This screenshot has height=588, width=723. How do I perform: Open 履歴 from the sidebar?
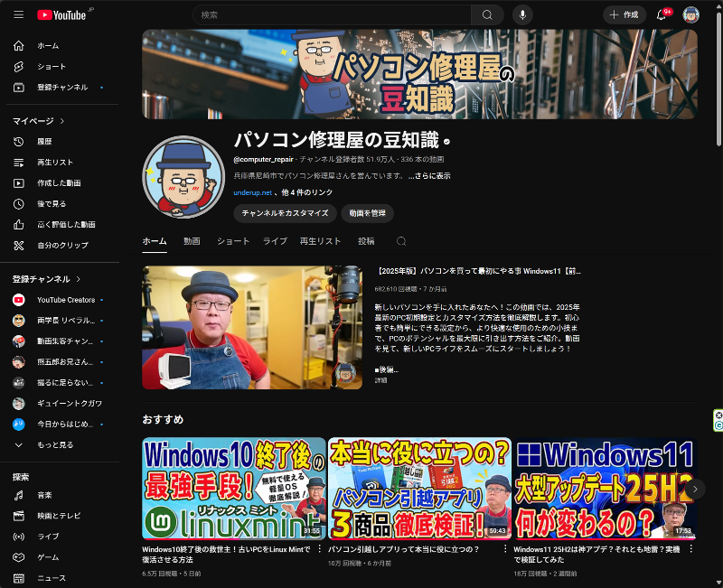tap(42, 141)
